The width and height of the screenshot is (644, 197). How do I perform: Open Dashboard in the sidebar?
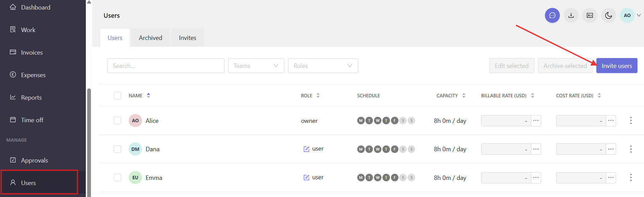(43, 7)
